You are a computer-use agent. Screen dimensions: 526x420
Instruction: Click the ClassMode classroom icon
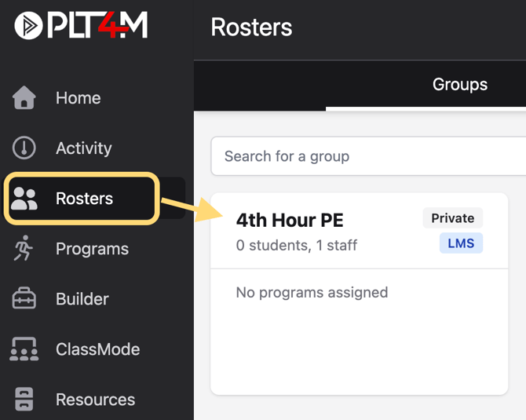click(24, 349)
